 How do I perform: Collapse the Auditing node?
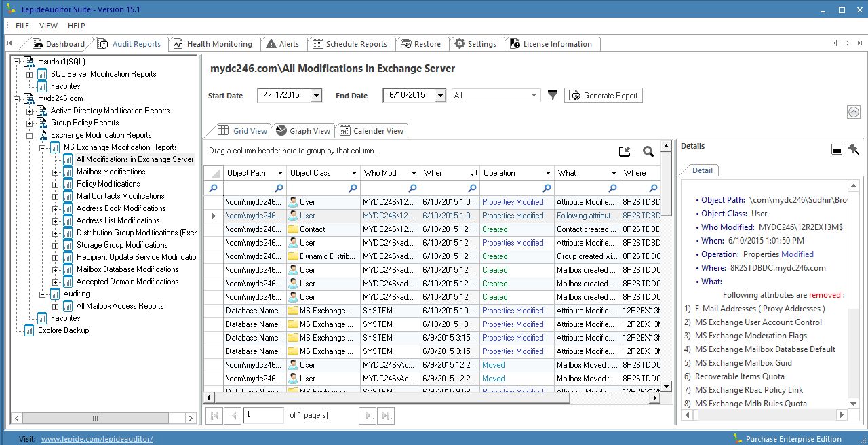(x=42, y=294)
